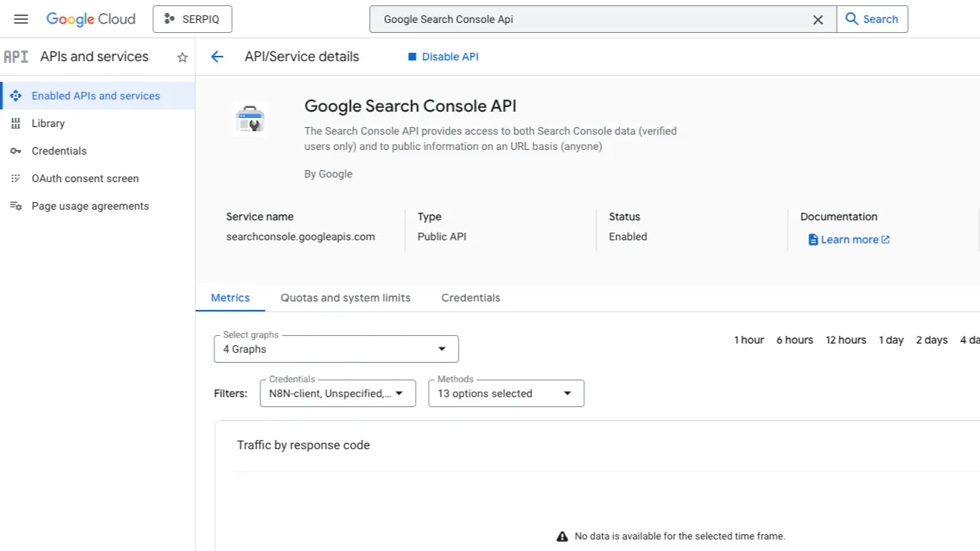The image size is (980, 551).
Task: Click the Library icon in sidebar
Action: tap(15, 123)
